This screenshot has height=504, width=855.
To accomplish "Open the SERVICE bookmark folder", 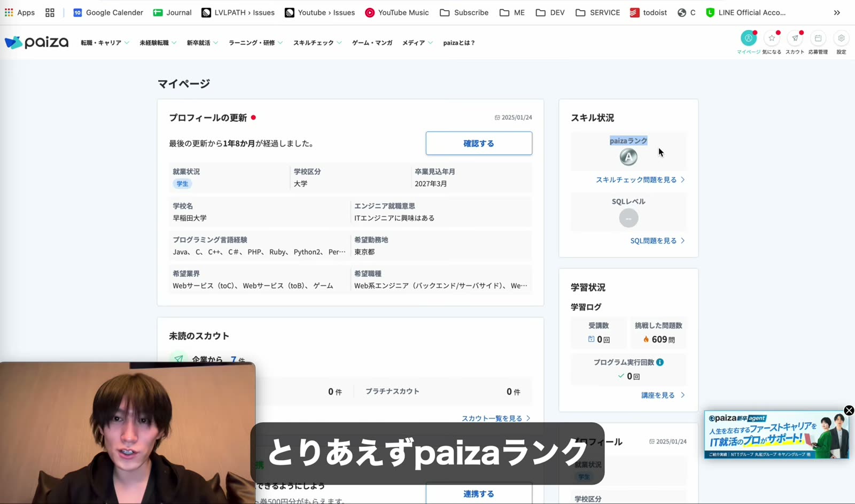I will pyautogui.click(x=597, y=12).
